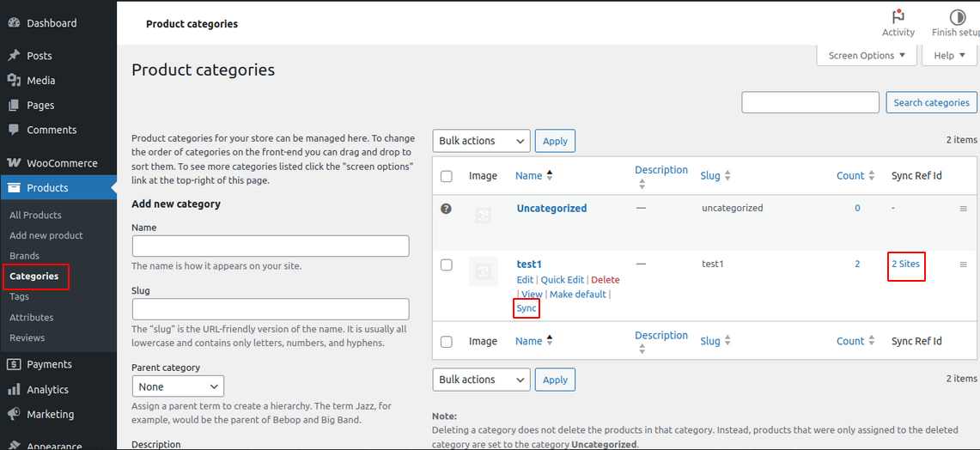Viewport: 980px width, 450px height.
Task: Click the drag handle icon for test1 row
Action: [963, 265]
